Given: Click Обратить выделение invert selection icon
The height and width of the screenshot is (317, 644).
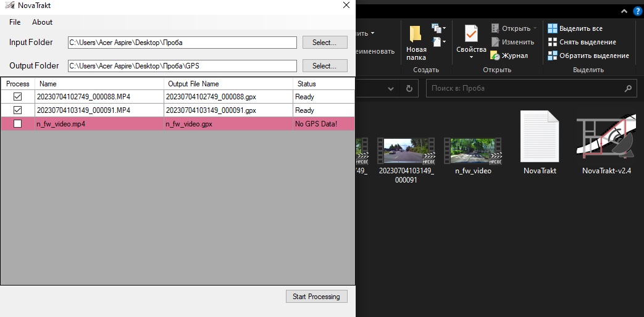Looking at the screenshot, I should [x=552, y=56].
